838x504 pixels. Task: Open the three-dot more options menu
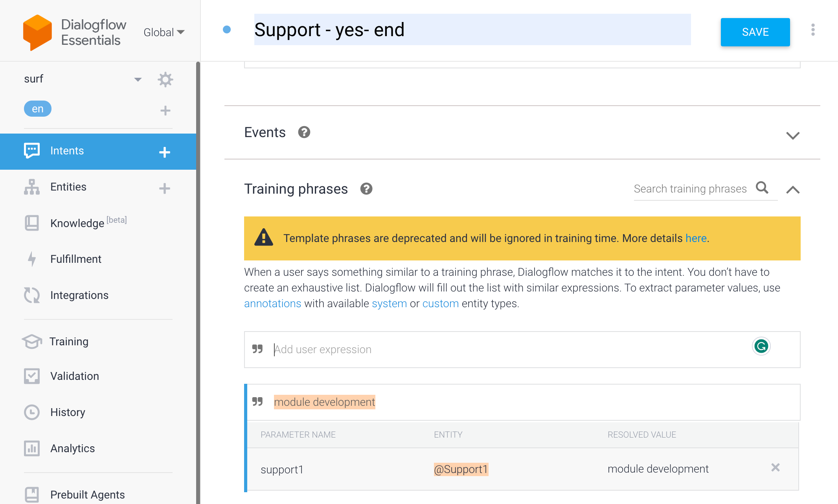click(813, 30)
